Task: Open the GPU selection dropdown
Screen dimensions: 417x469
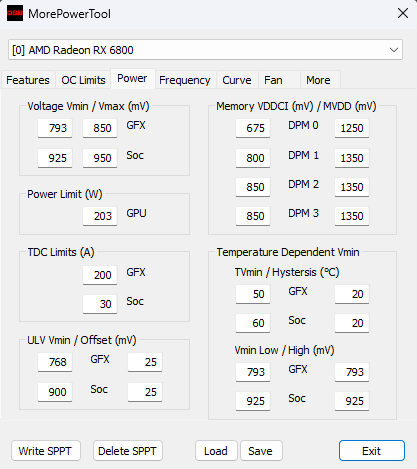Action: tap(205, 50)
